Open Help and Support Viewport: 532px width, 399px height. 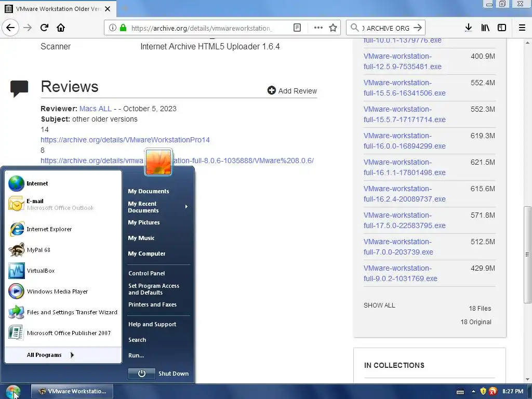click(152, 324)
